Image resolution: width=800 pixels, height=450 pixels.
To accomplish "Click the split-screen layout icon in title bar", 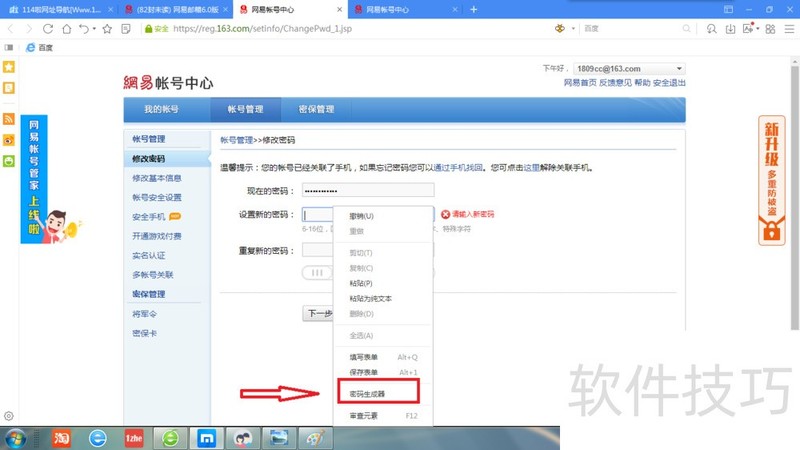I will pos(729,9).
